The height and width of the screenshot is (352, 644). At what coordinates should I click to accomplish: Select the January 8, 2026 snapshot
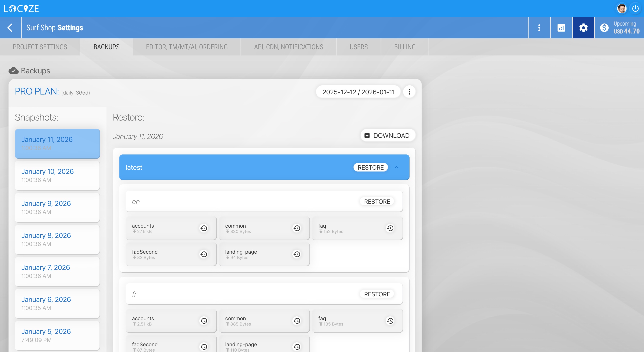click(x=57, y=239)
